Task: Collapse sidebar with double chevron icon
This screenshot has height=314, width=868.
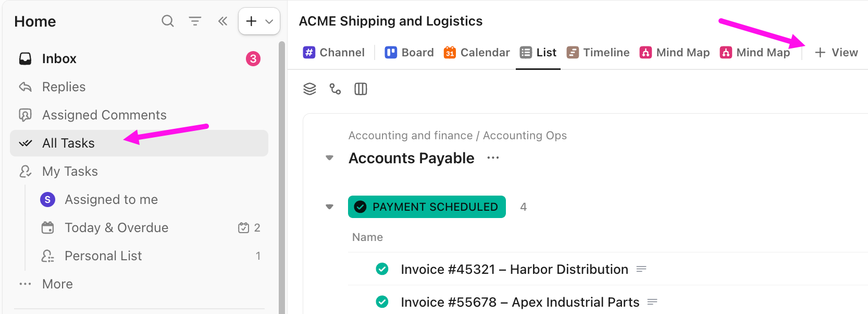Action: [x=222, y=21]
